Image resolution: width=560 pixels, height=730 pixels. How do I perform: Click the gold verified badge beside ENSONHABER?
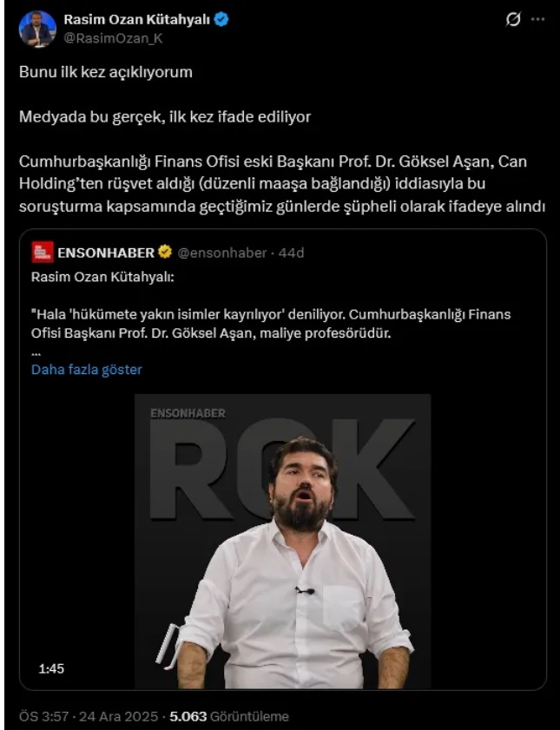point(165,252)
